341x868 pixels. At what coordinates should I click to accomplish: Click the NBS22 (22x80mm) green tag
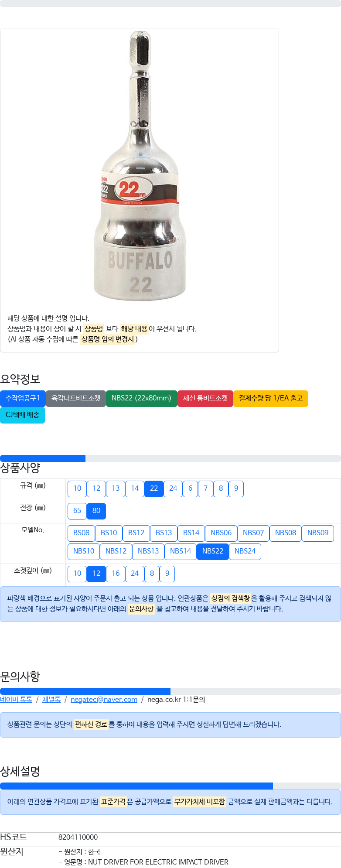(x=141, y=399)
